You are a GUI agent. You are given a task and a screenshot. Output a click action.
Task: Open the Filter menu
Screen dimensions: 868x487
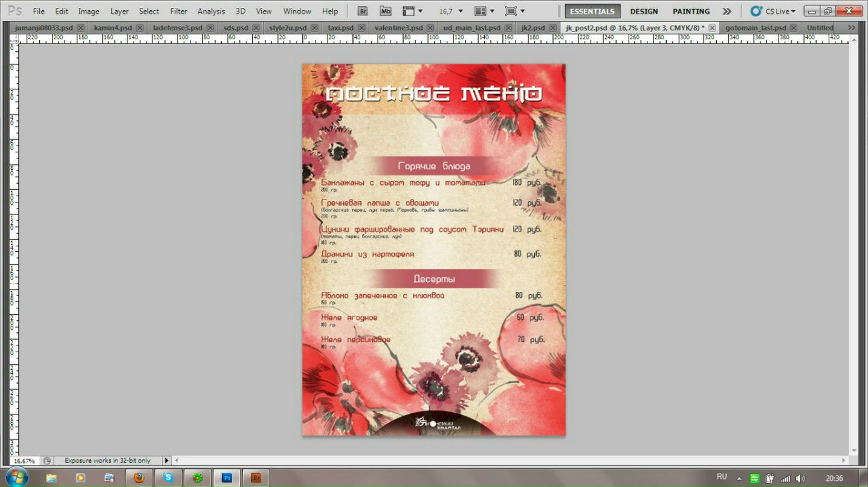coord(178,11)
